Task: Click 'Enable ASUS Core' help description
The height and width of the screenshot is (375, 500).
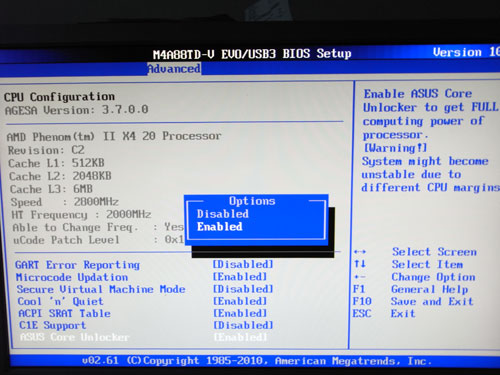Action: tap(418, 94)
